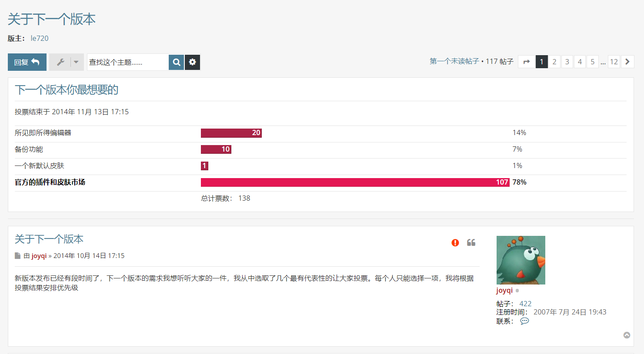
Task: Click the 一个新默认皮肤 poll bar
Action: point(204,166)
